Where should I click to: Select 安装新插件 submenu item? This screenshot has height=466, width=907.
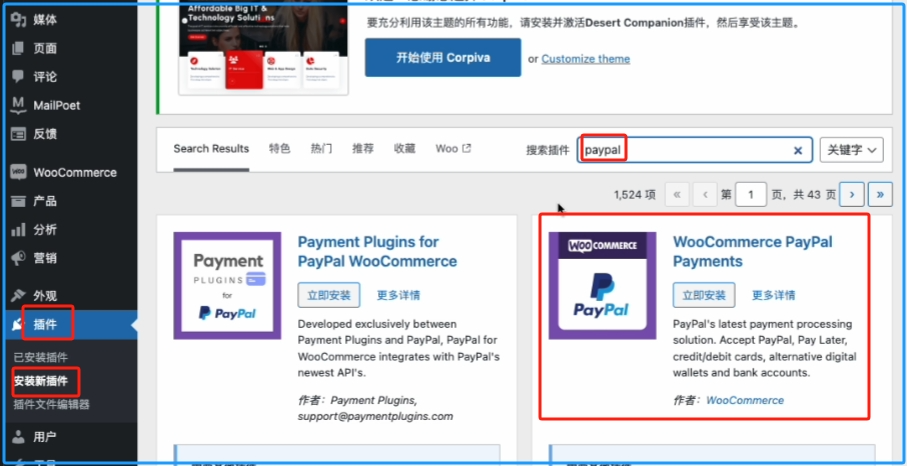(x=40, y=381)
